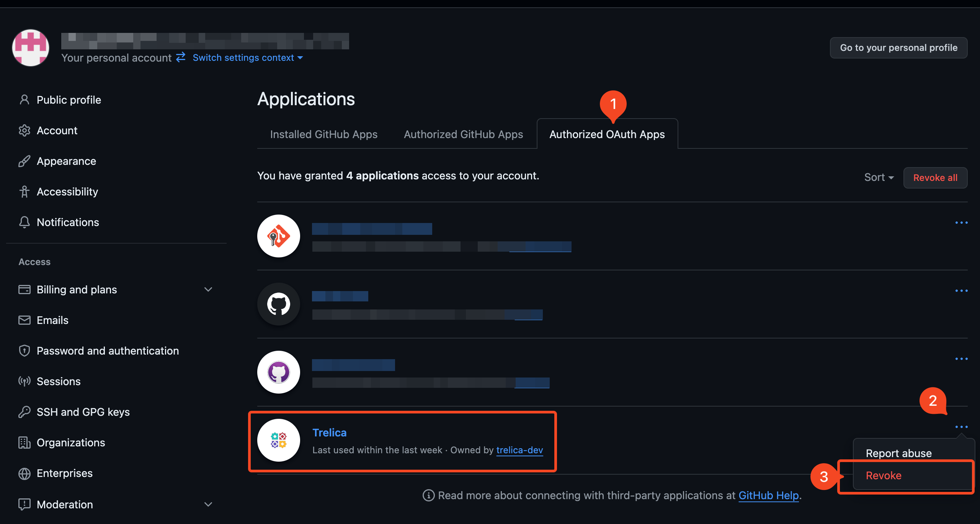Click 'Last used within the last week' text
980x524 pixels.
pos(377,450)
